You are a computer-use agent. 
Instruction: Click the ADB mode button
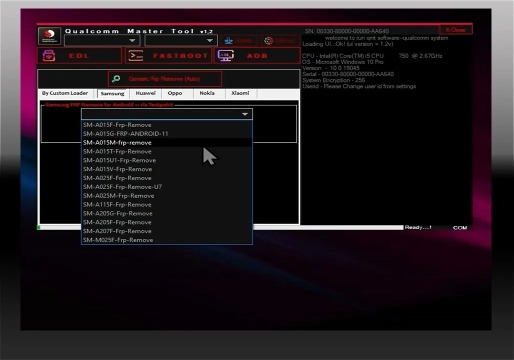(x=257, y=56)
